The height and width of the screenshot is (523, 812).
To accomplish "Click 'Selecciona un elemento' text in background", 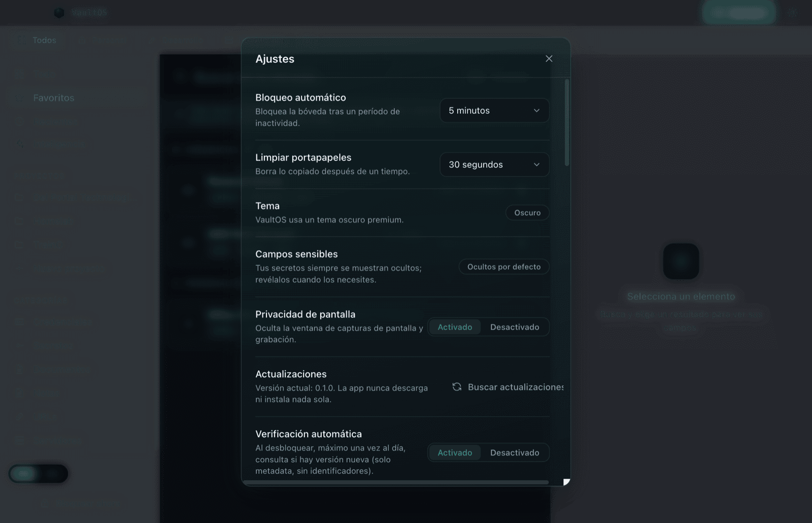I will click(681, 297).
